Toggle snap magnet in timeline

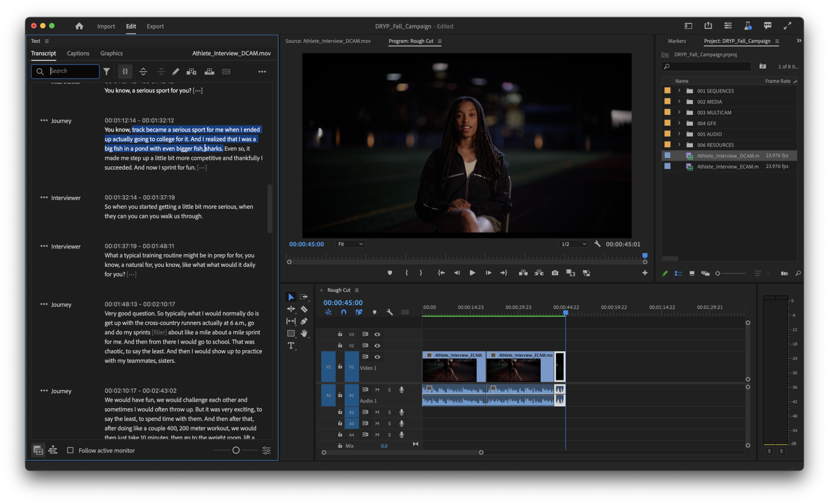pyautogui.click(x=343, y=312)
